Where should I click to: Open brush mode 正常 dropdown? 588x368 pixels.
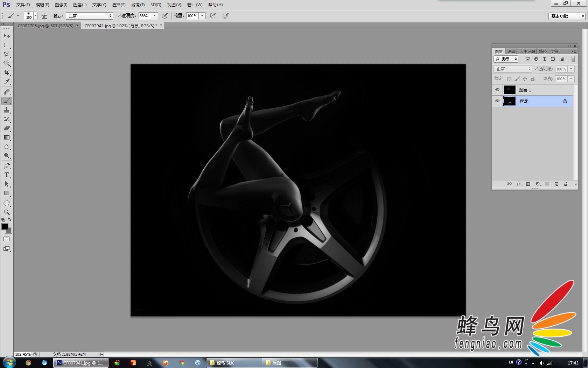tap(90, 16)
